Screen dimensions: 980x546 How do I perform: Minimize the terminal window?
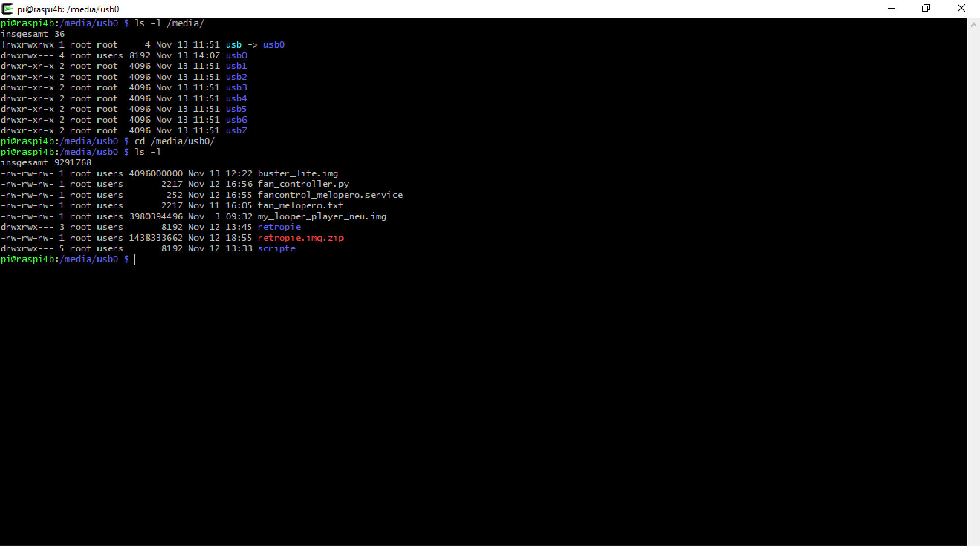[x=892, y=8]
